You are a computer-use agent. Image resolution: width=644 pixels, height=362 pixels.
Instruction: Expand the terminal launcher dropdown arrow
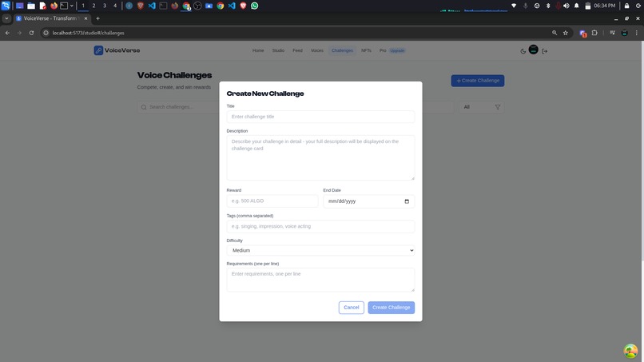click(71, 6)
